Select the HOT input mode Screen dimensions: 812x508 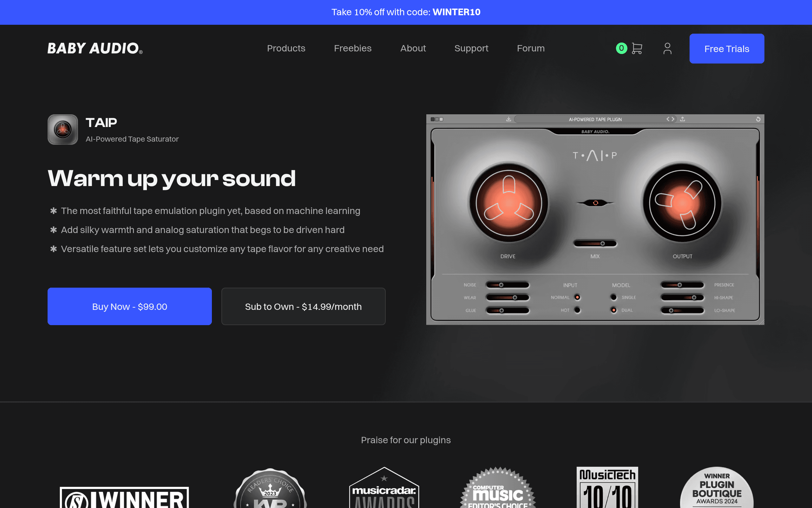click(577, 310)
